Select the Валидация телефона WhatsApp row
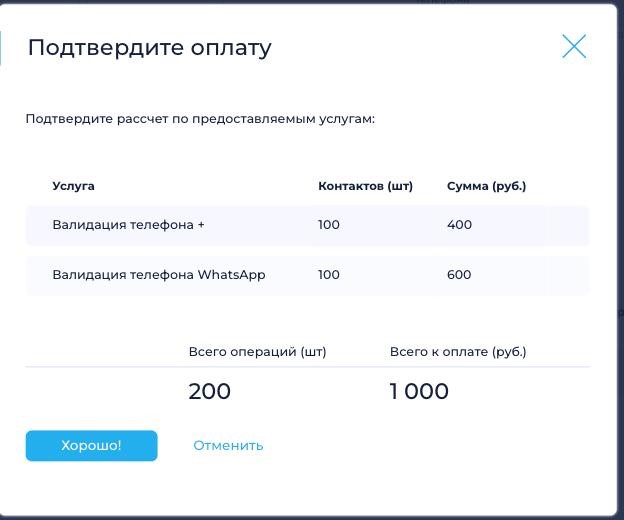 point(307,275)
